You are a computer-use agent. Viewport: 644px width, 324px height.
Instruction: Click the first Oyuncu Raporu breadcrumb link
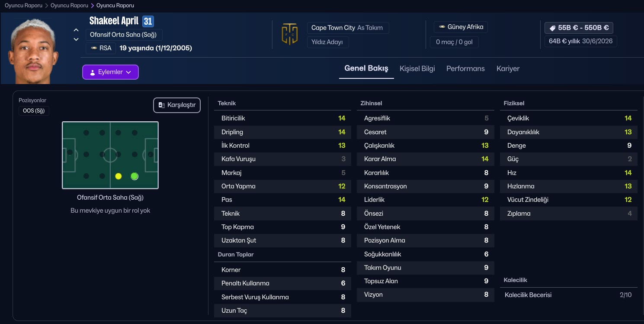point(23,6)
